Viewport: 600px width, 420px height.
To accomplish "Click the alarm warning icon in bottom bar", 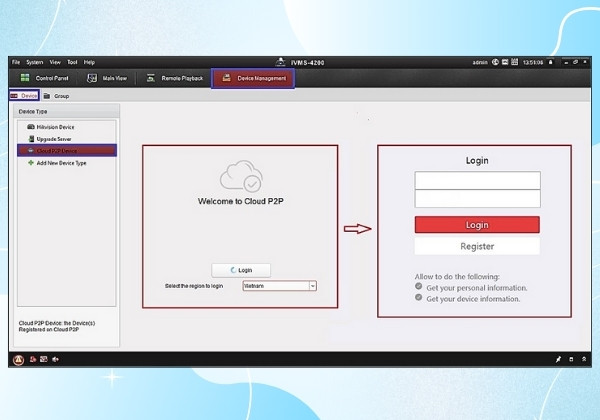I will click(x=18, y=360).
